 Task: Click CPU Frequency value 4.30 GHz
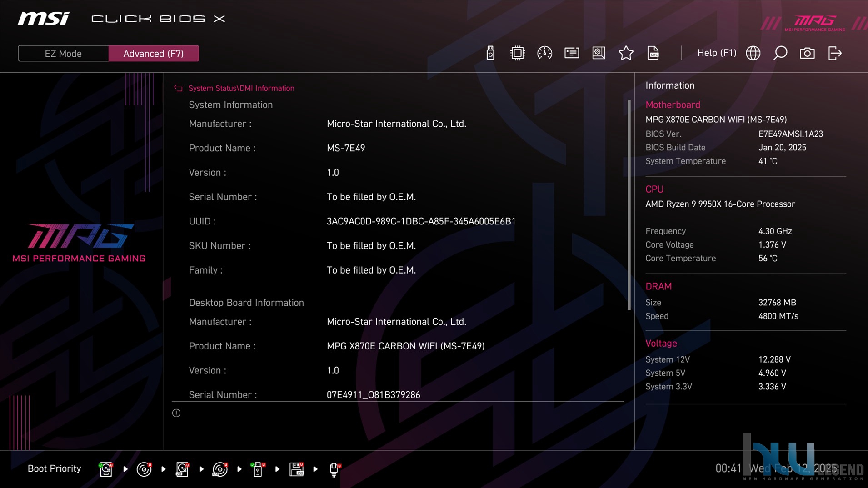(x=775, y=231)
